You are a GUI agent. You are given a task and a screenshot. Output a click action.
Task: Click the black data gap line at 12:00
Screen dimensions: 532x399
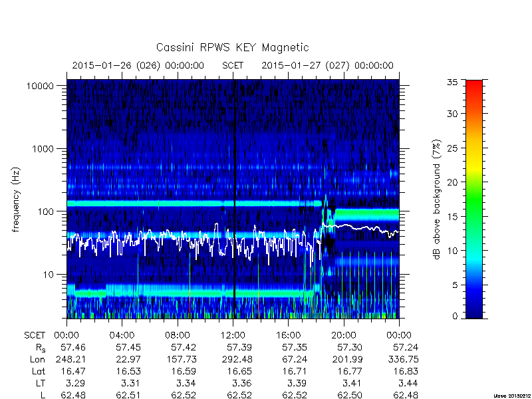click(x=234, y=198)
